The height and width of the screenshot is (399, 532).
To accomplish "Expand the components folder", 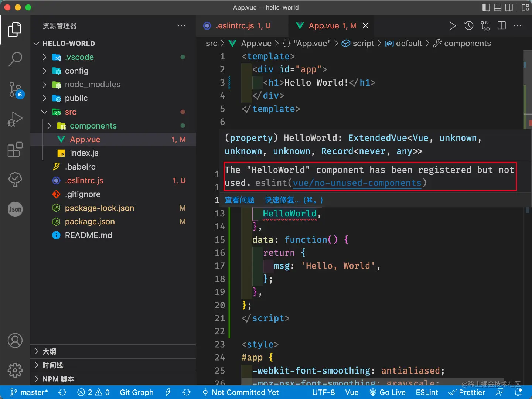I will 113,126.
